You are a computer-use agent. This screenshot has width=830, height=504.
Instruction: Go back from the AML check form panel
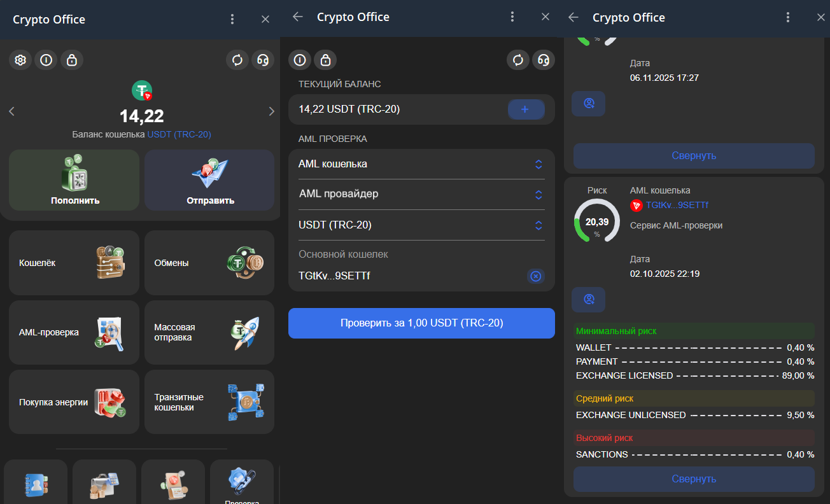coord(297,17)
